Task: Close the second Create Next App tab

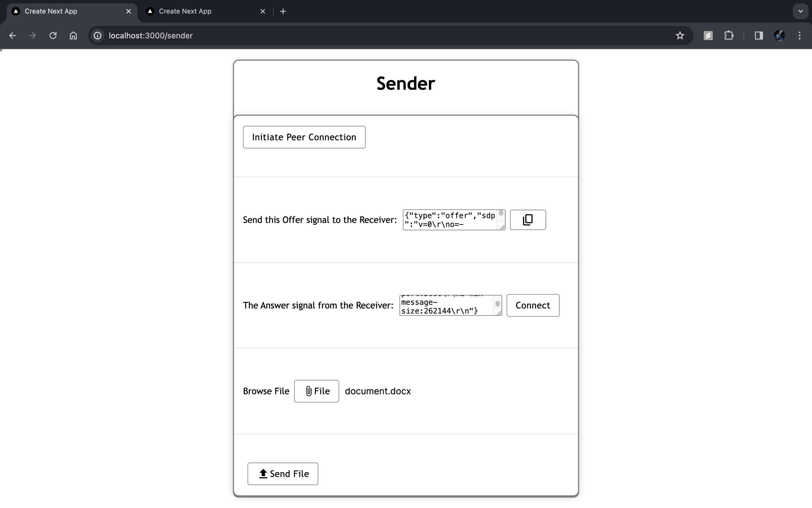Action: pyautogui.click(x=263, y=11)
